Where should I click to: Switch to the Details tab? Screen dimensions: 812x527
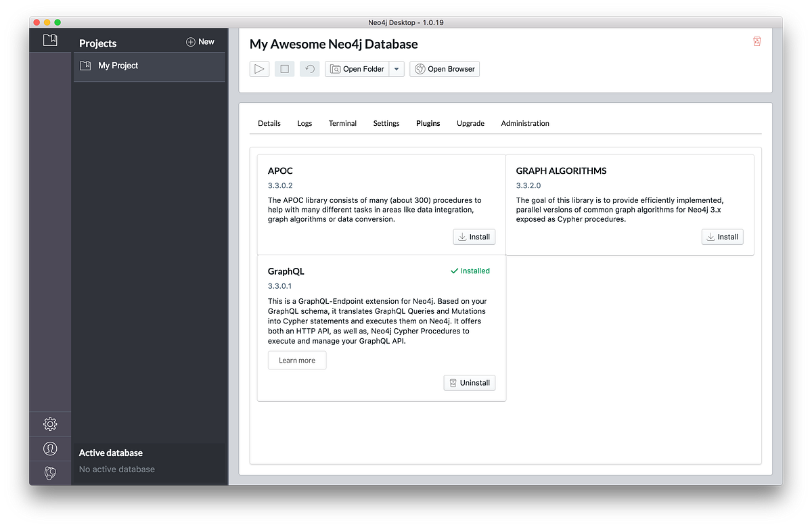(269, 123)
